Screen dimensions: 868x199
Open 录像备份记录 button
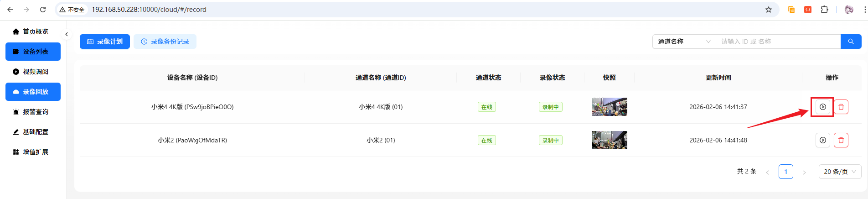pos(165,42)
